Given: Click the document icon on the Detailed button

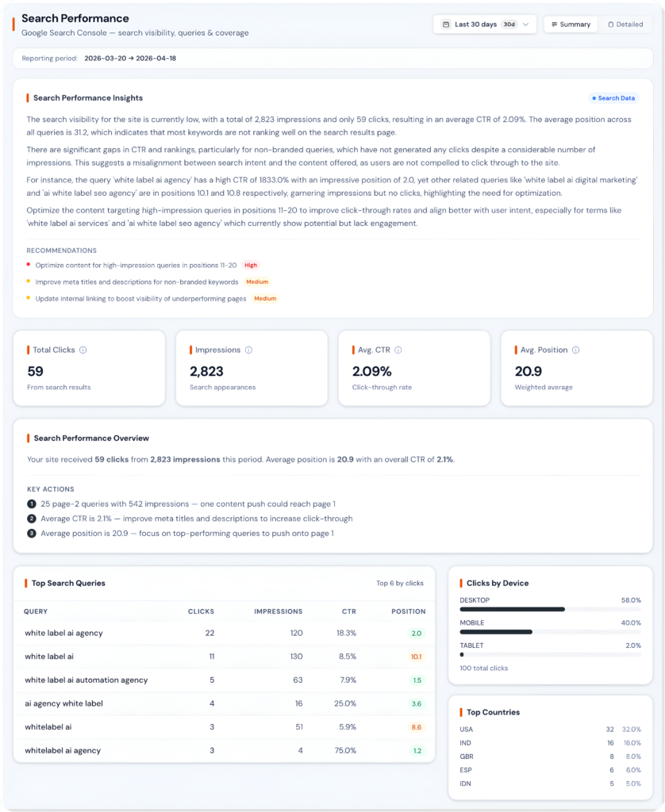Looking at the screenshot, I should tap(611, 25).
